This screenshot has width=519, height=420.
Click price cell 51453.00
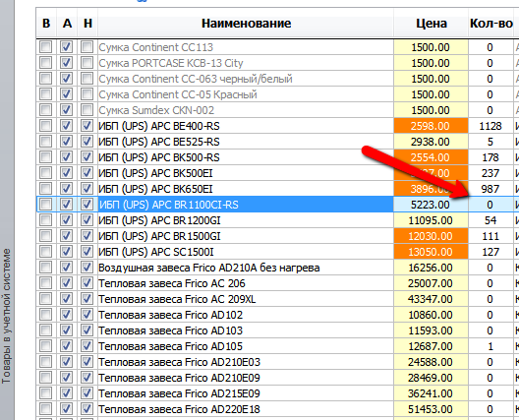coord(431,409)
